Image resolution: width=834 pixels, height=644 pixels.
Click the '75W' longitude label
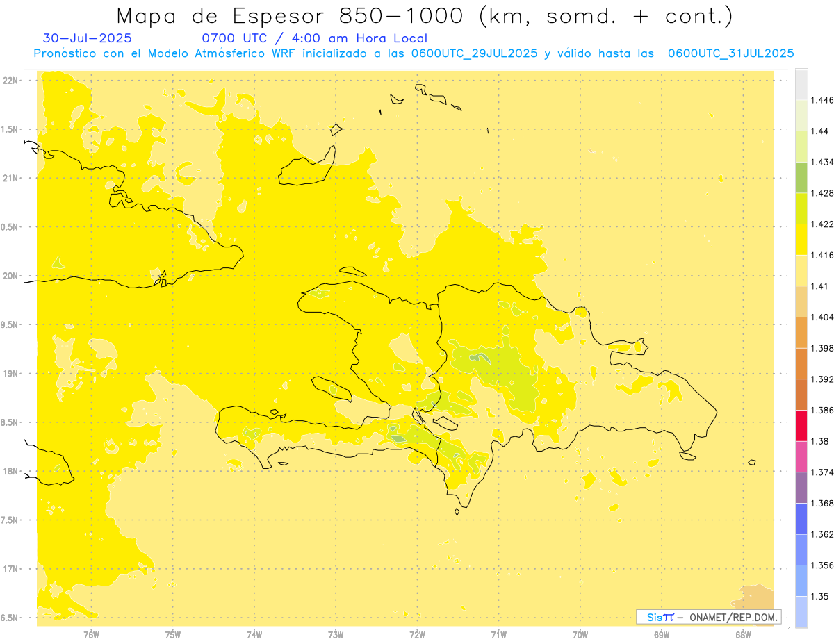pyautogui.click(x=172, y=634)
